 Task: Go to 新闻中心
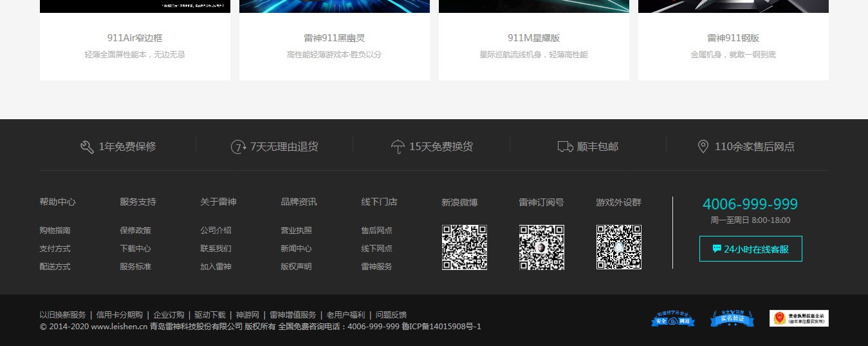tap(297, 248)
